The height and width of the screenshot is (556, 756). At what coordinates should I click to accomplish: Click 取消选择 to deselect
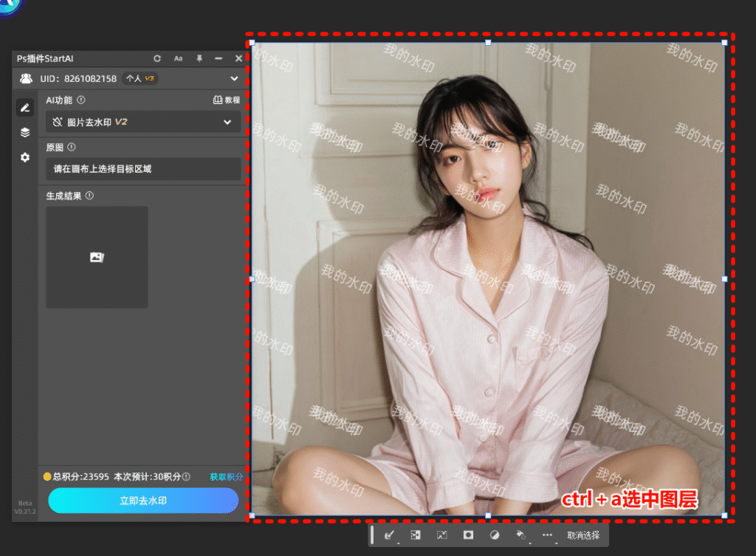583,535
